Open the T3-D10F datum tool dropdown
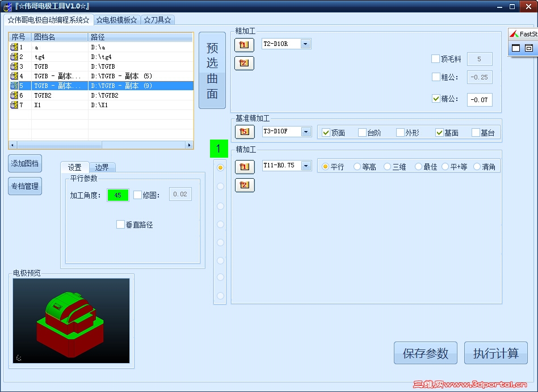This screenshot has width=538, height=392. [x=306, y=132]
